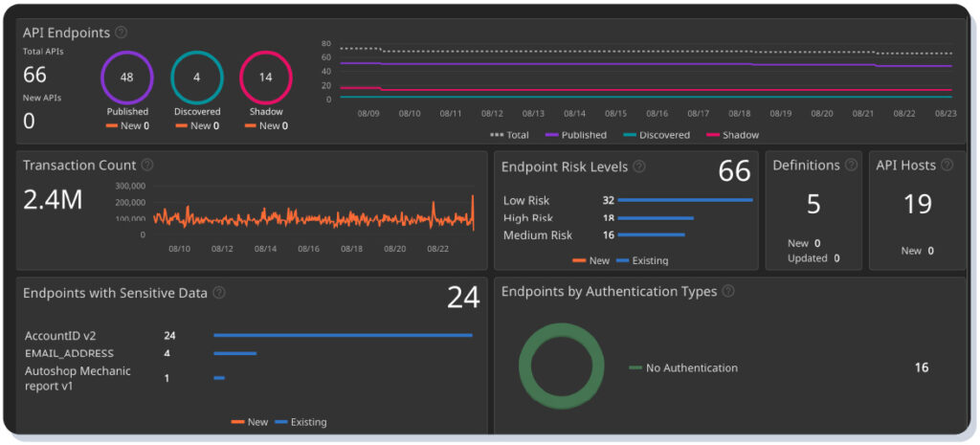Open help icon beside Endpoints by Authentication Types

point(728,291)
